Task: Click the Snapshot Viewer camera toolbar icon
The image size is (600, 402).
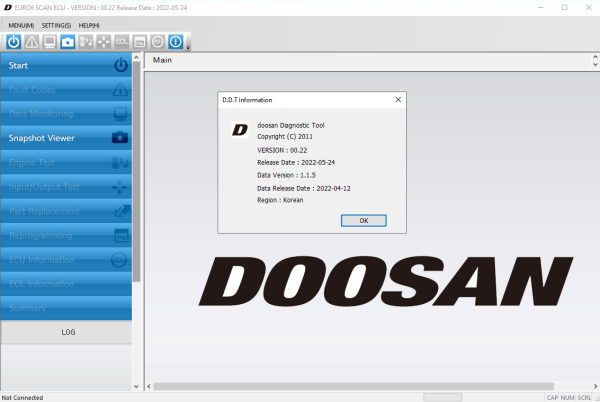Action: coord(68,42)
